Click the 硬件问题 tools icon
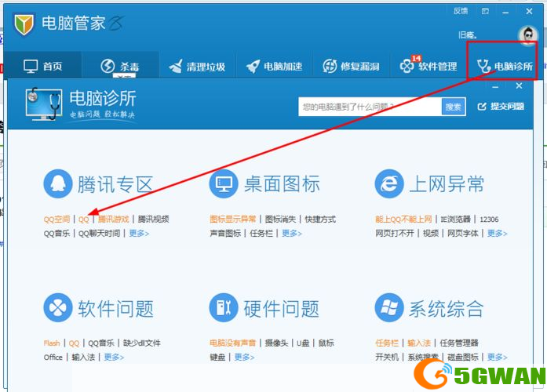This screenshot has width=547, height=392. [x=224, y=307]
